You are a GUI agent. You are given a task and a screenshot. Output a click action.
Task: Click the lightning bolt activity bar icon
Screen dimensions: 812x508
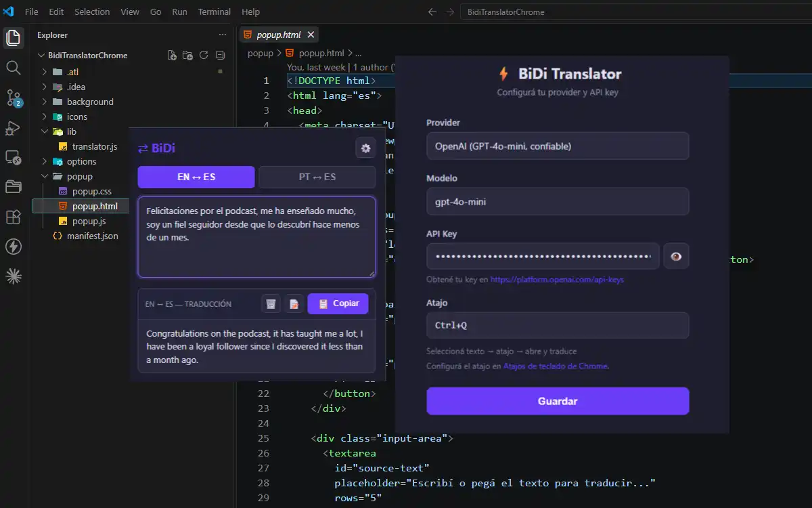coord(14,247)
